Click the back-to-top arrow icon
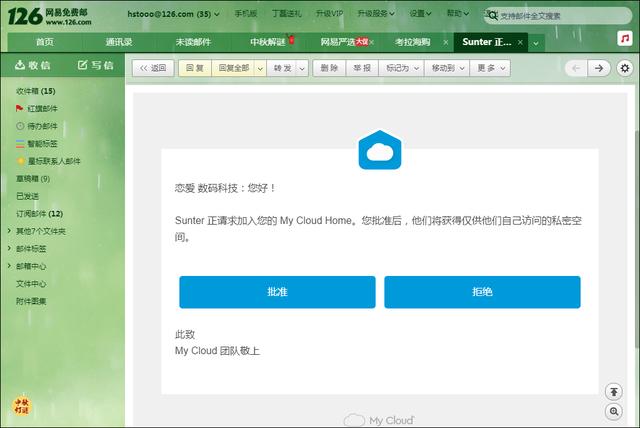Screen dimensions: 640x428 [x=614, y=392]
